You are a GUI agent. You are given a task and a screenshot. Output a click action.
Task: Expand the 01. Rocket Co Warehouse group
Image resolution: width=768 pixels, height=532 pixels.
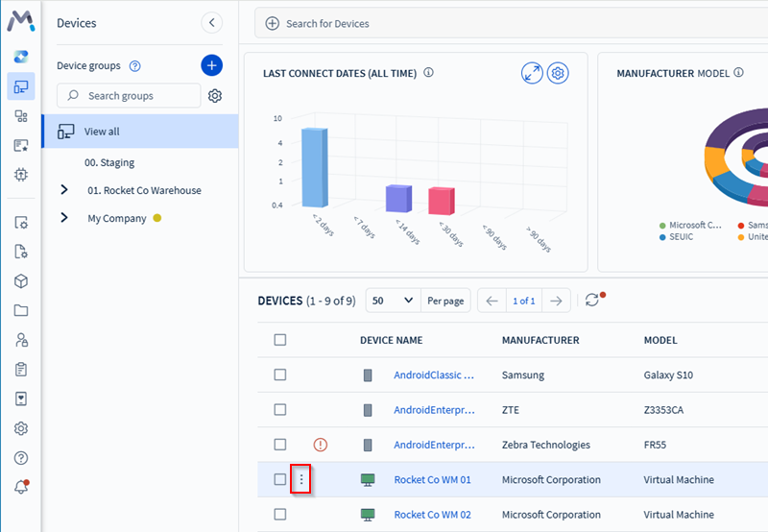click(x=64, y=190)
